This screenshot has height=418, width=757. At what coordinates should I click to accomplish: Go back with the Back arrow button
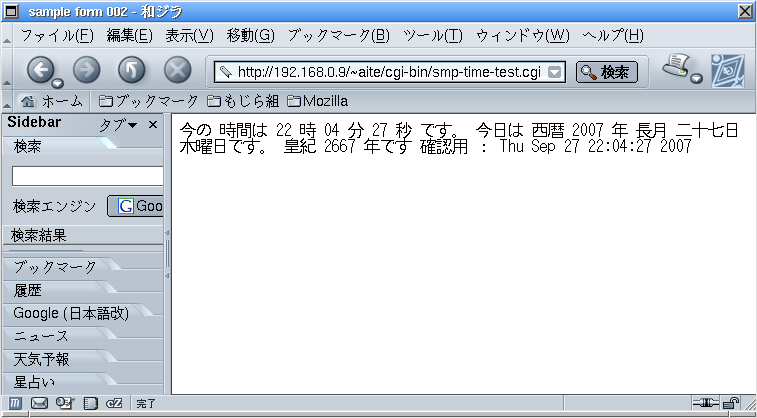[x=41, y=71]
